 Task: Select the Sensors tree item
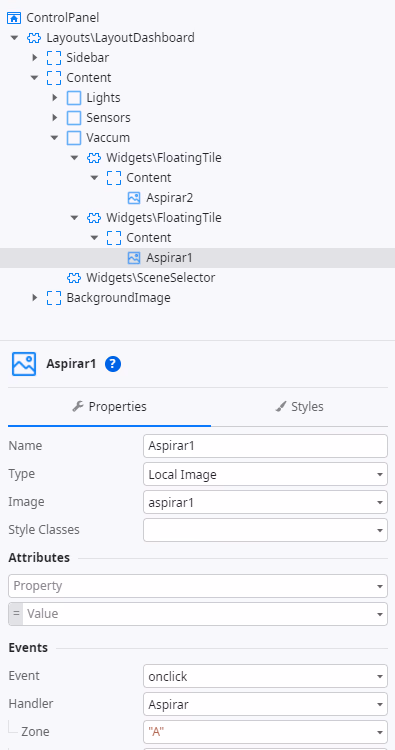(109, 118)
